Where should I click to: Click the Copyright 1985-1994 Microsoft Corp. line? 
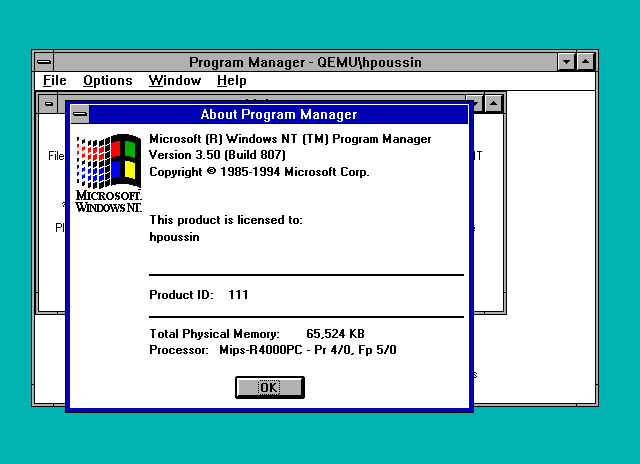tap(259, 172)
